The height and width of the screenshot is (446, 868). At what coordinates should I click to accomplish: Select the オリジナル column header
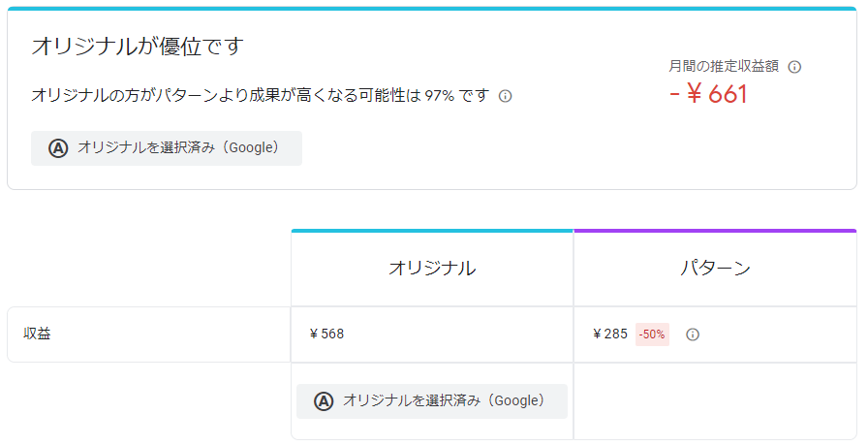[x=432, y=269]
